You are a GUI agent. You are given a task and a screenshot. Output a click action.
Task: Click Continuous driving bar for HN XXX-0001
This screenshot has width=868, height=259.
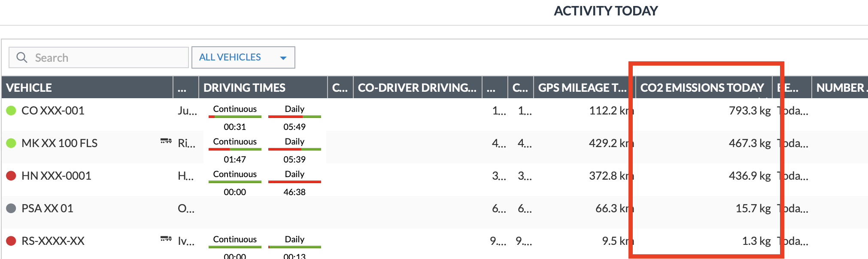coord(235,181)
